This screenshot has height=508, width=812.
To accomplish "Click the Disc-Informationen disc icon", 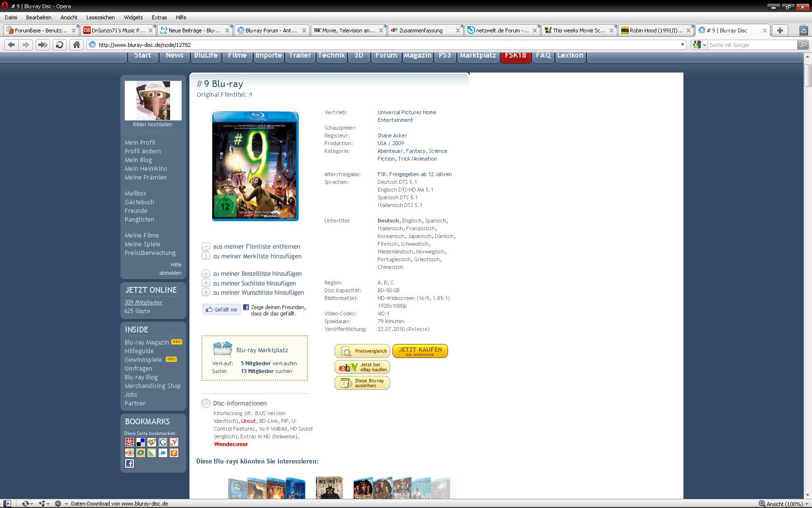I will coord(206,403).
